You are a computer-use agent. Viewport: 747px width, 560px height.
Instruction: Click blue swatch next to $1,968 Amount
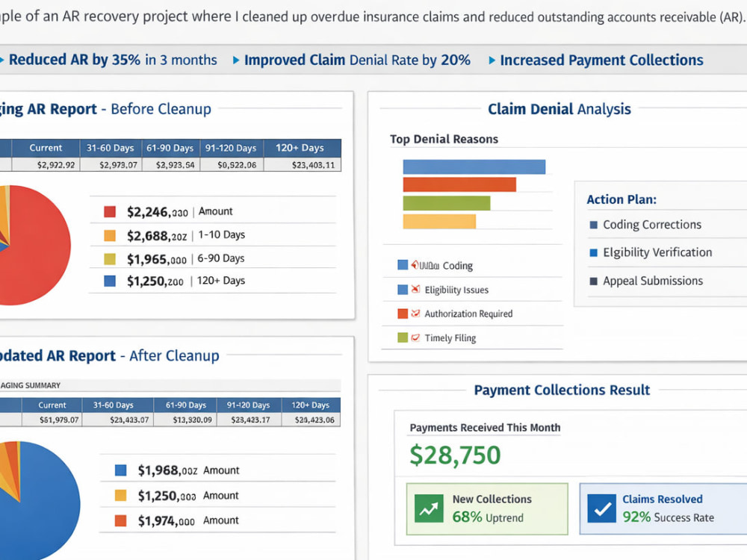120,470
